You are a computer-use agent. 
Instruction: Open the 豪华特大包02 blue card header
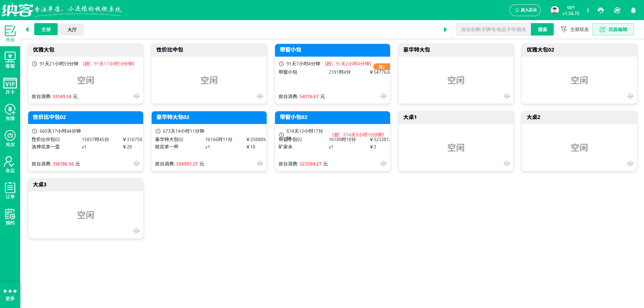pyautogui.click(x=209, y=117)
